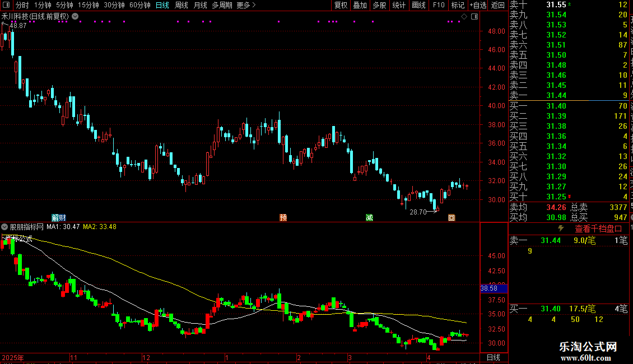Click the 卖均 value 34.26
This screenshot has height=364, width=633.
pyautogui.click(x=556, y=207)
